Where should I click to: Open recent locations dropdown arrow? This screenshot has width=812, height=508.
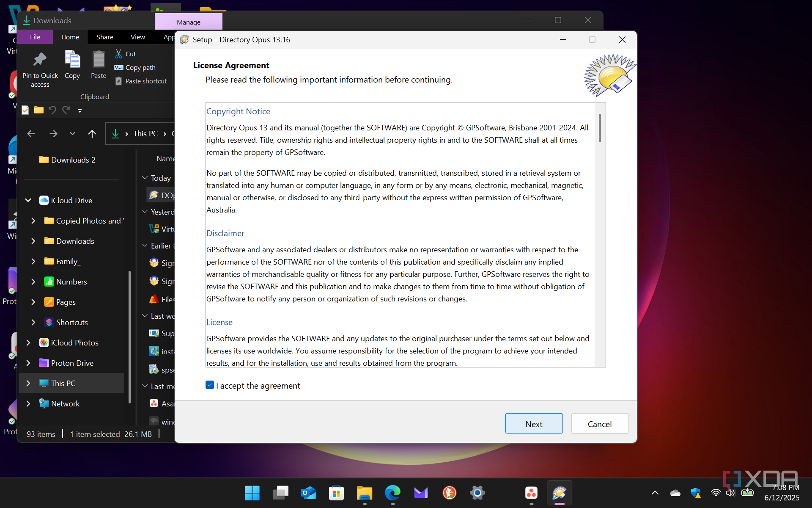(x=72, y=134)
